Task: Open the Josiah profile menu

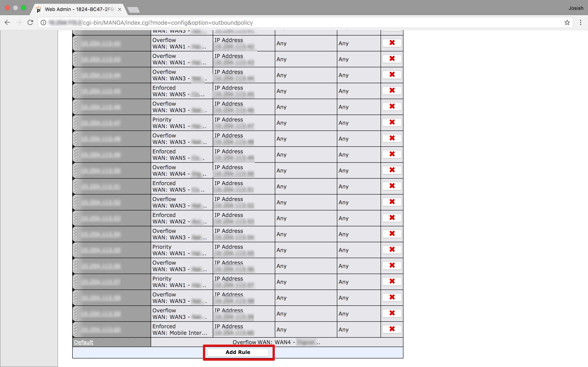Action: (x=576, y=8)
